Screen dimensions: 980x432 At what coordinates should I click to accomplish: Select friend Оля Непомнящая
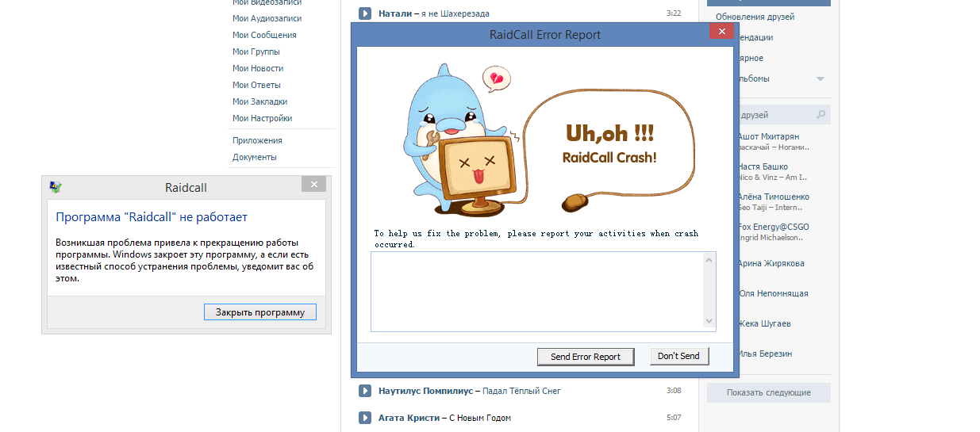pos(773,293)
